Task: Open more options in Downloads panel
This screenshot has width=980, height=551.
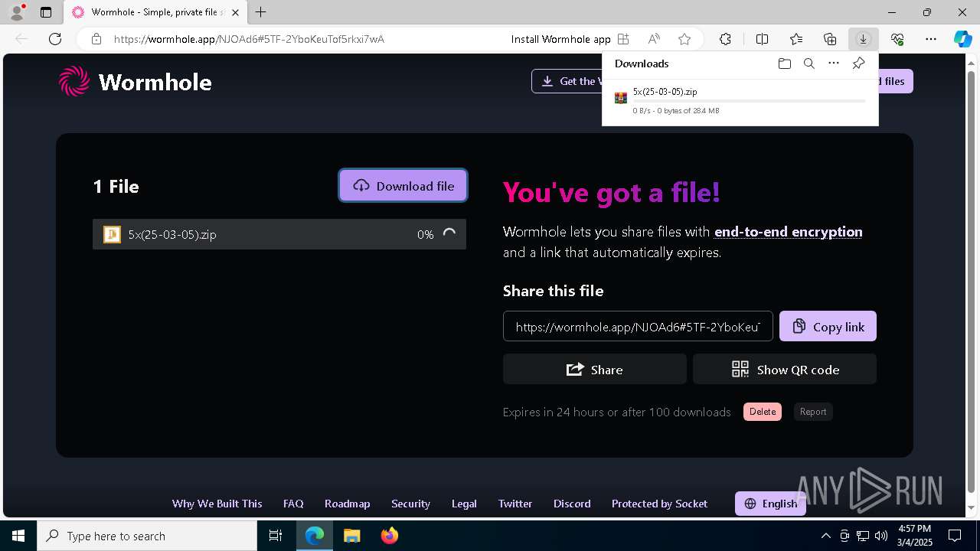Action: coord(834,64)
